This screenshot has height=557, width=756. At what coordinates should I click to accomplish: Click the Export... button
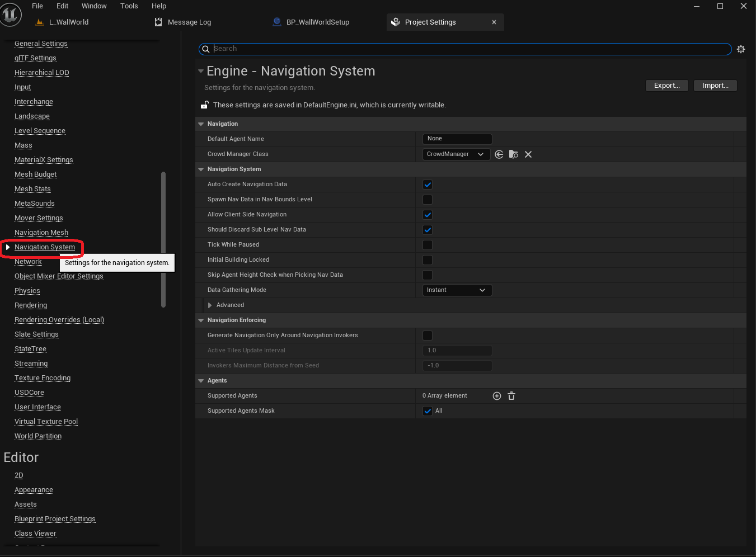click(666, 86)
